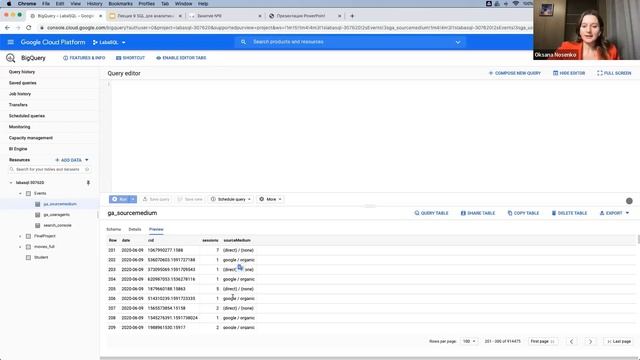Click the Chrome back arrow
The image size is (640, 360).
7,28
